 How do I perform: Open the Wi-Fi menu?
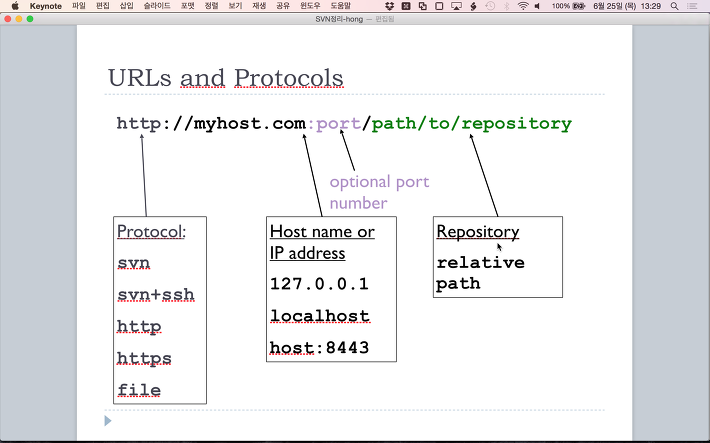pos(523,6)
